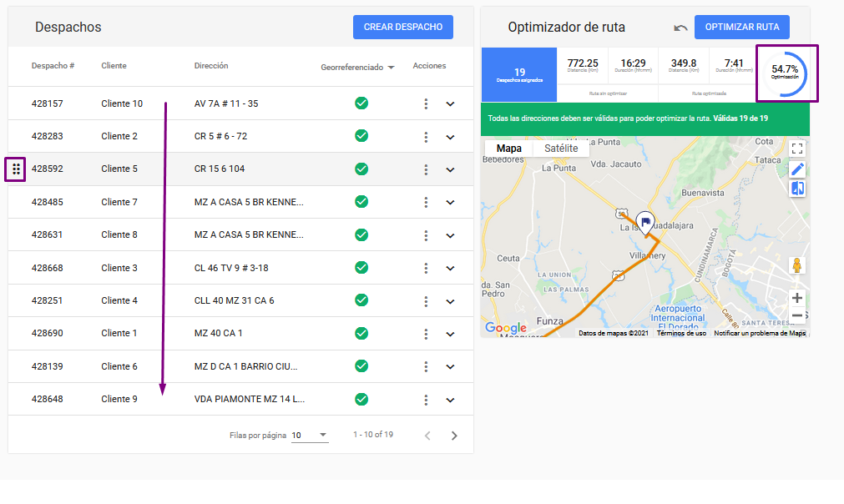Open actions menu for despacho 428157
Image resolution: width=844 pixels, height=504 pixels.
426,103
